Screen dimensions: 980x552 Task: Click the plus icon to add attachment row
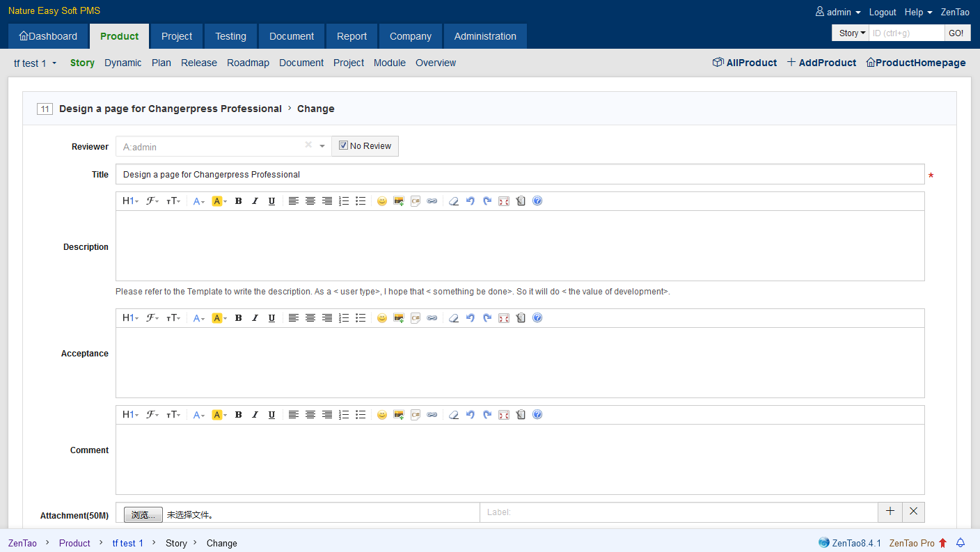click(x=890, y=512)
